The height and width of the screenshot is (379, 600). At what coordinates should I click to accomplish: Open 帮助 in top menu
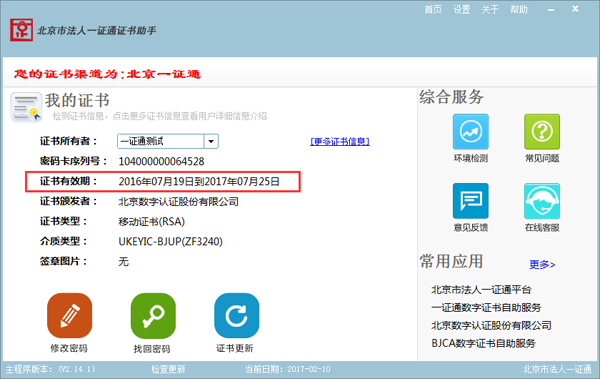[x=519, y=9]
